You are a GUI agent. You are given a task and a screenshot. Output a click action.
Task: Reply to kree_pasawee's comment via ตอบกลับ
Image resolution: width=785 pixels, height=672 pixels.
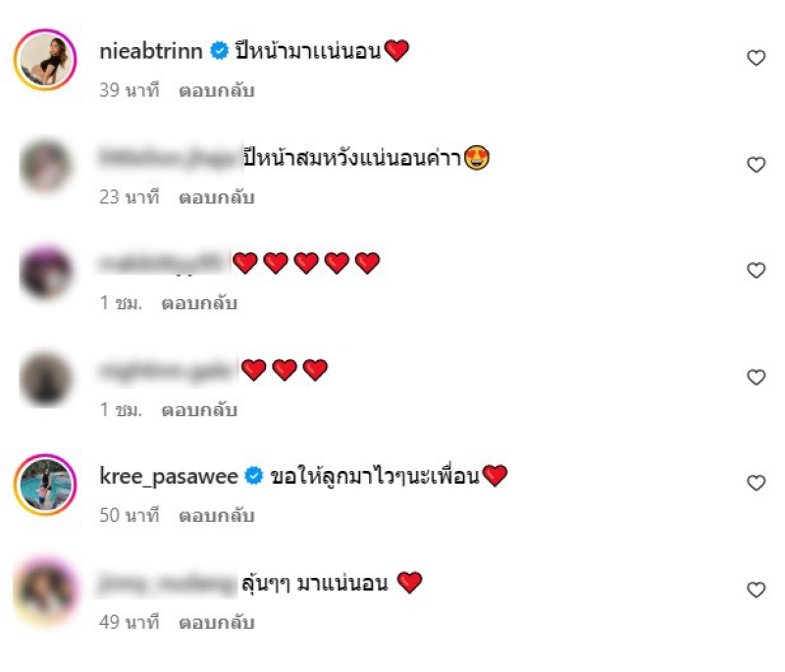217,515
